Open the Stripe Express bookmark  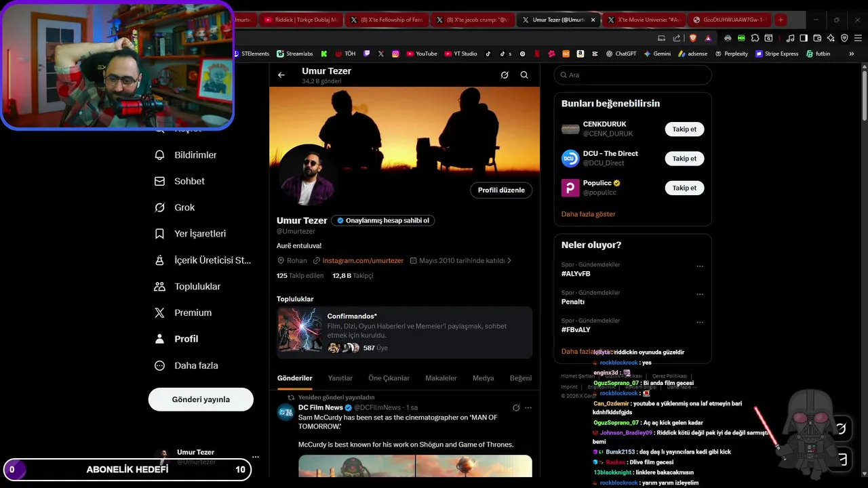[776, 54]
